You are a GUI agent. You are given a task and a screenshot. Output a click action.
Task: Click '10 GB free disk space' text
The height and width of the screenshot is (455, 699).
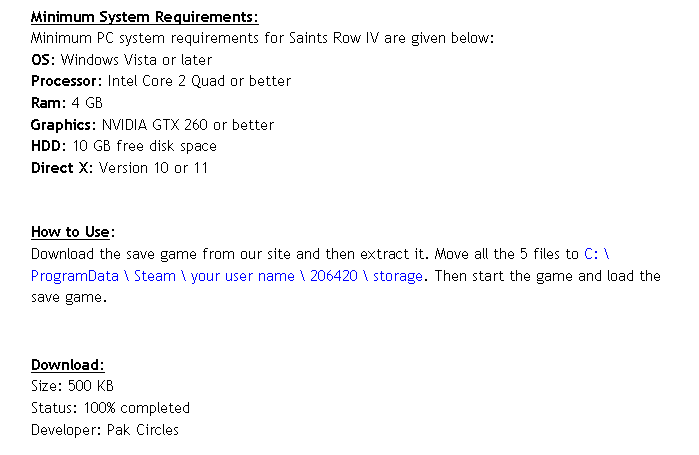coord(144,146)
